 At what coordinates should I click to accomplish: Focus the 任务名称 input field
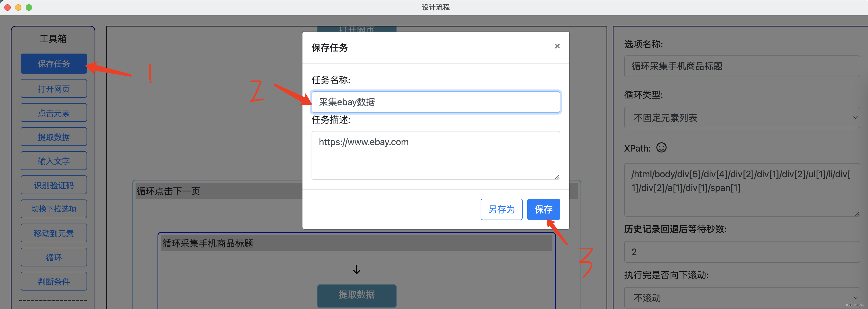(x=436, y=102)
